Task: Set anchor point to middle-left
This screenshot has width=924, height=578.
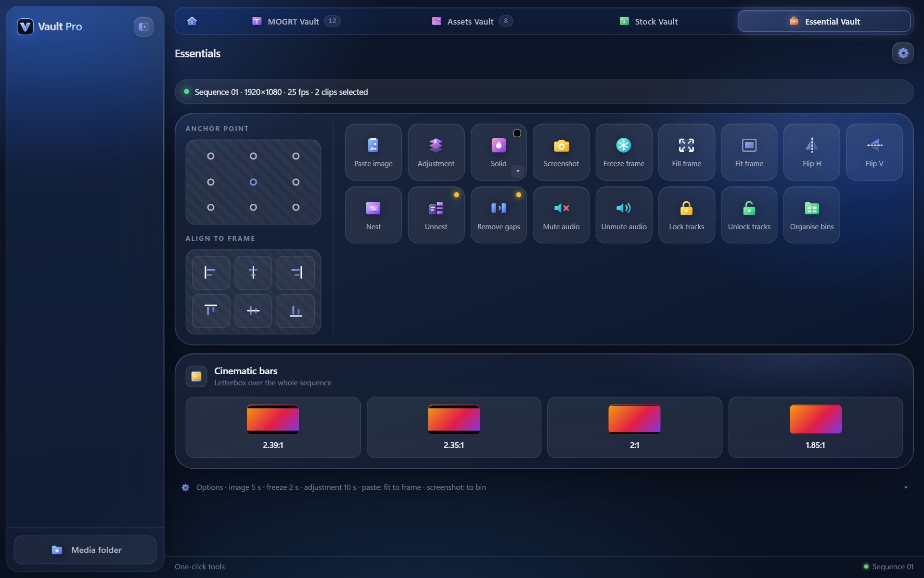Action: click(211, 182)
